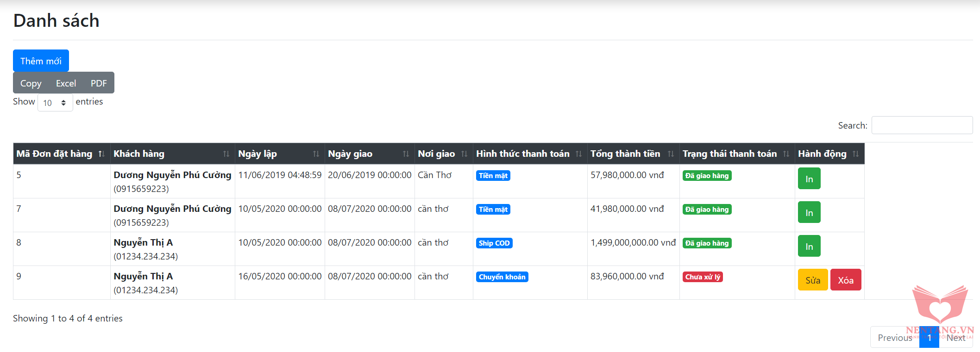Export the table to Excel
The width and height of the screenshot is (980, 352).
point(66,83)
